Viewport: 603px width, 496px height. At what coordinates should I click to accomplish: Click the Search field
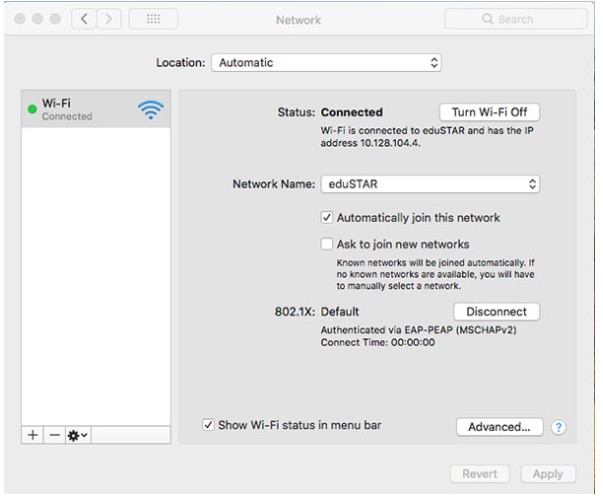coord(516,19)
